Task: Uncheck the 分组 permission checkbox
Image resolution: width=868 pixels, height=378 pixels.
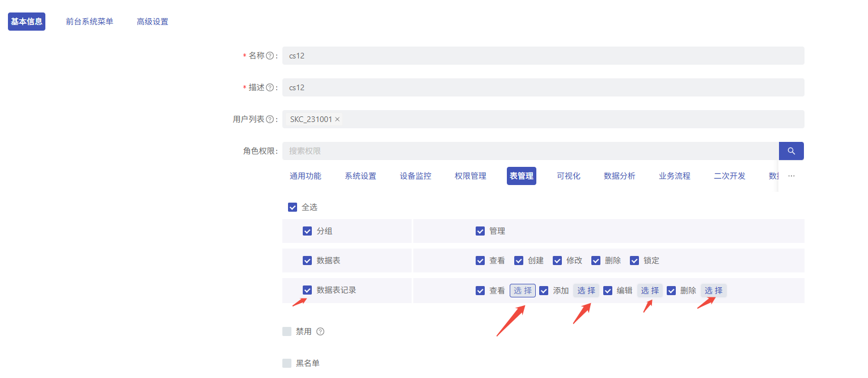Action: (x=307, y=231)
